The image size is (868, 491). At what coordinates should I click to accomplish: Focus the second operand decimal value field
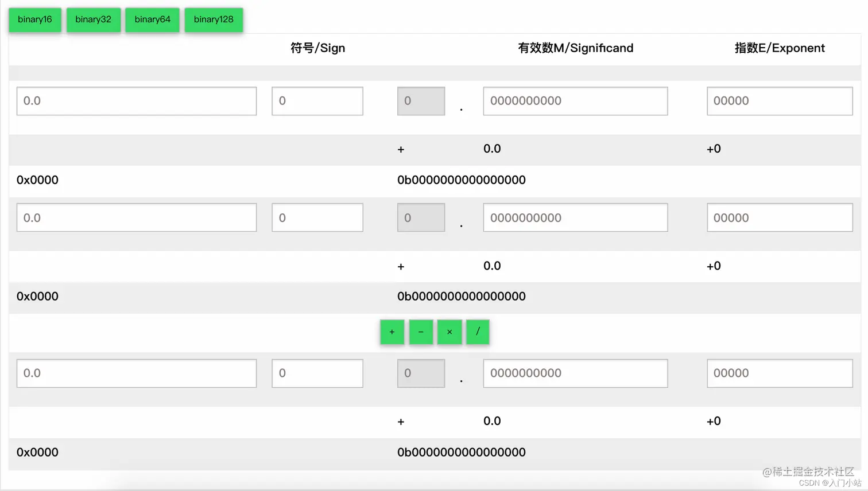pos(137,217)
